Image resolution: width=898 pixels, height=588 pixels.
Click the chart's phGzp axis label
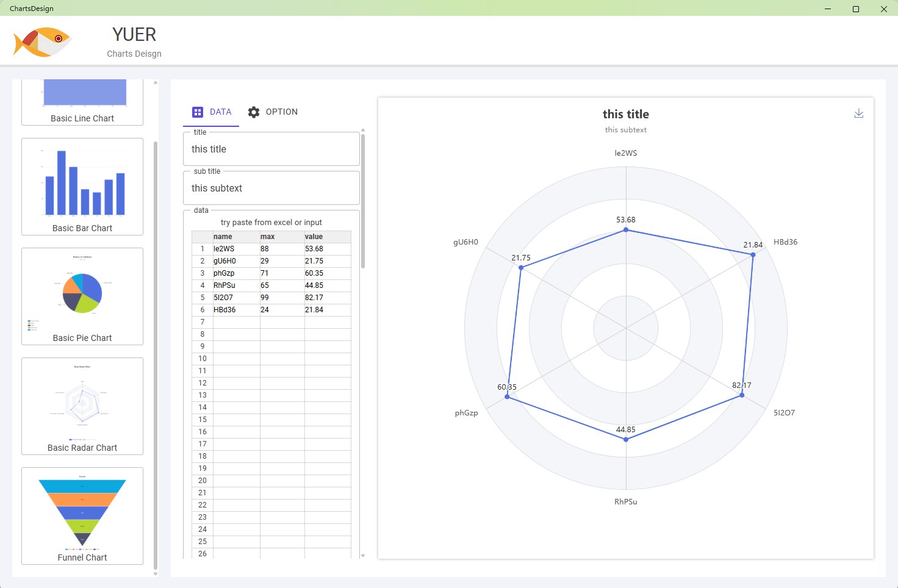(467, 413)
